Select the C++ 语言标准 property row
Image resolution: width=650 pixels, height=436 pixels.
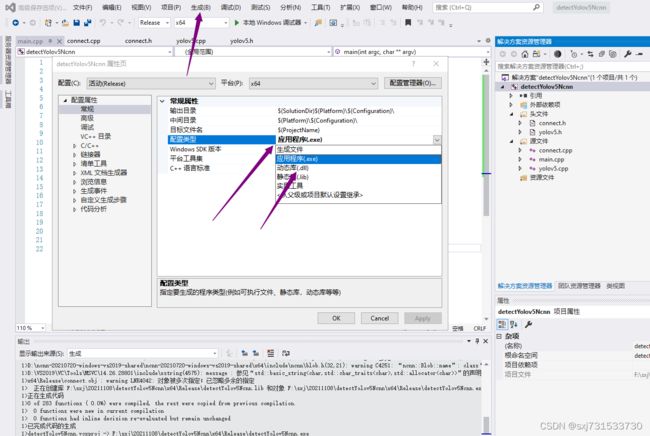click(x=305, y=168)
